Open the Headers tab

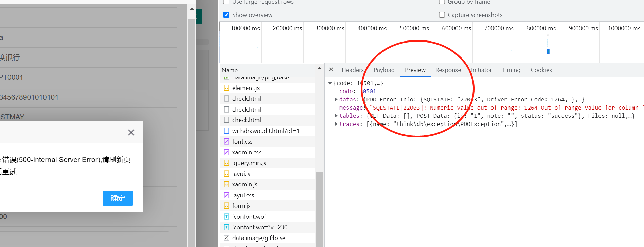(x=353, y=70)
